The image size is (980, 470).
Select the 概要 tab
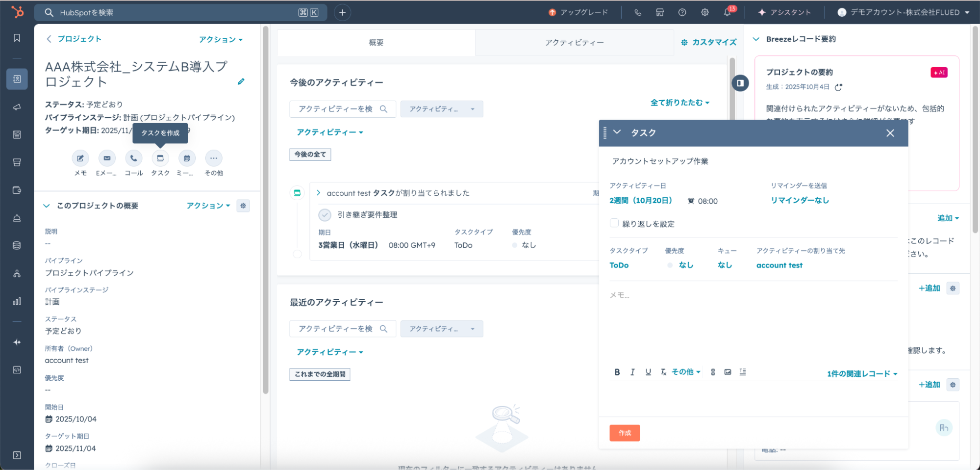[x=376, y=43]
